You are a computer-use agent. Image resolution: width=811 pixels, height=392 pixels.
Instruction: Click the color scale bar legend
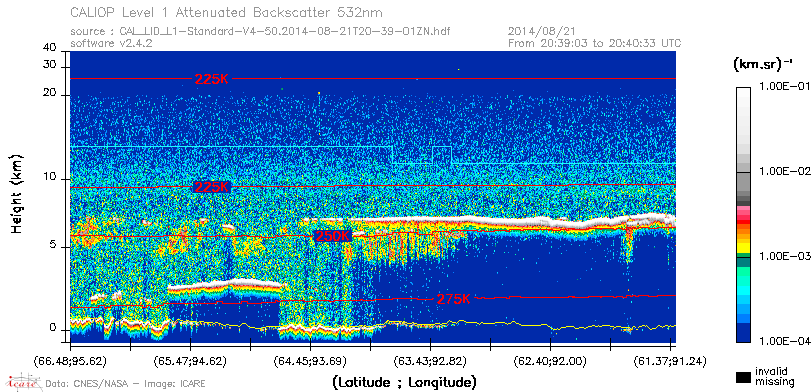coord(744,215)
